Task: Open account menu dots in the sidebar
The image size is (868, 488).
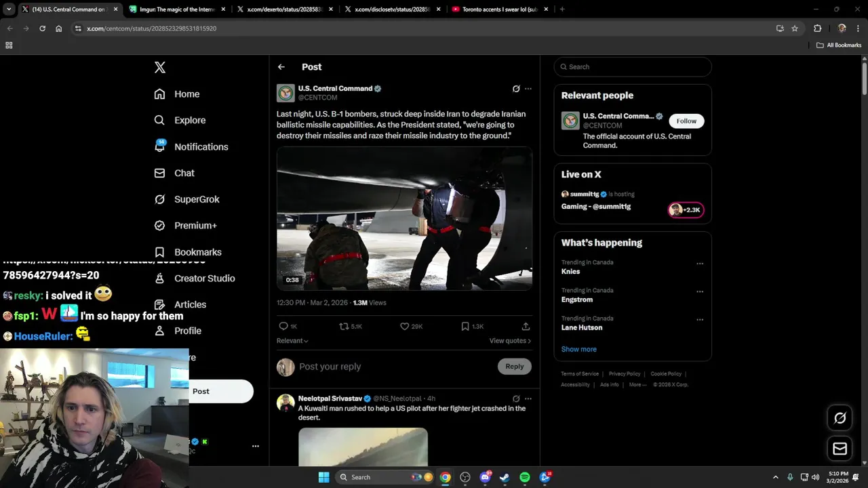Action: pos(256,446)
